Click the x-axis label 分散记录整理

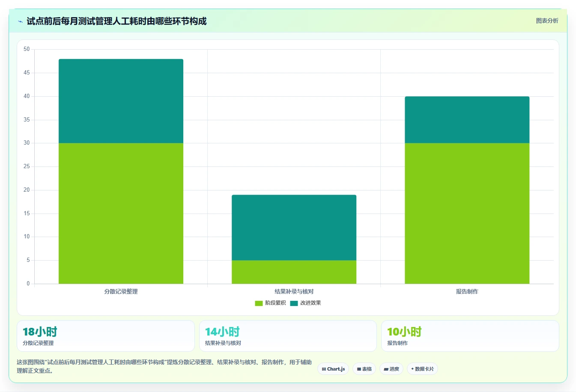(x=121, y=291)
